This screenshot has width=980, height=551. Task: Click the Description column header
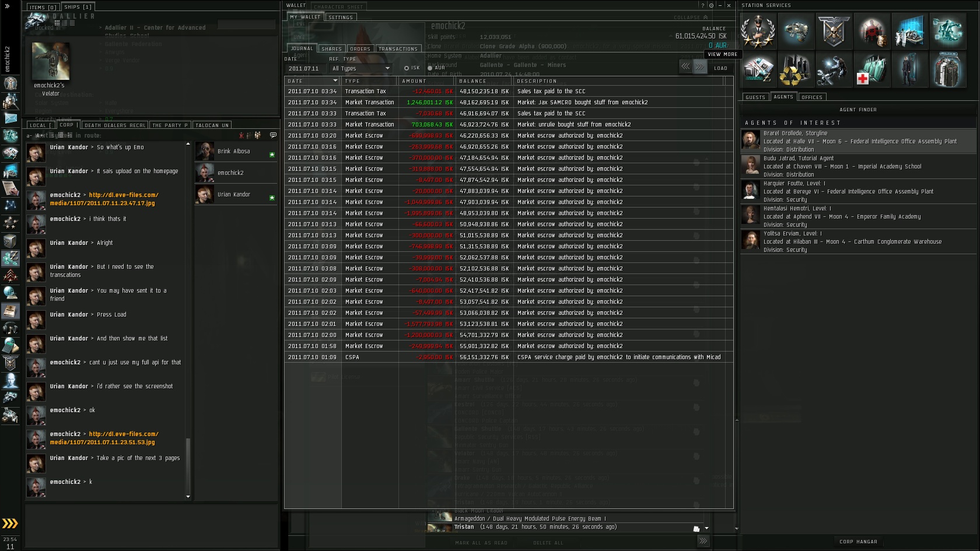618,81
